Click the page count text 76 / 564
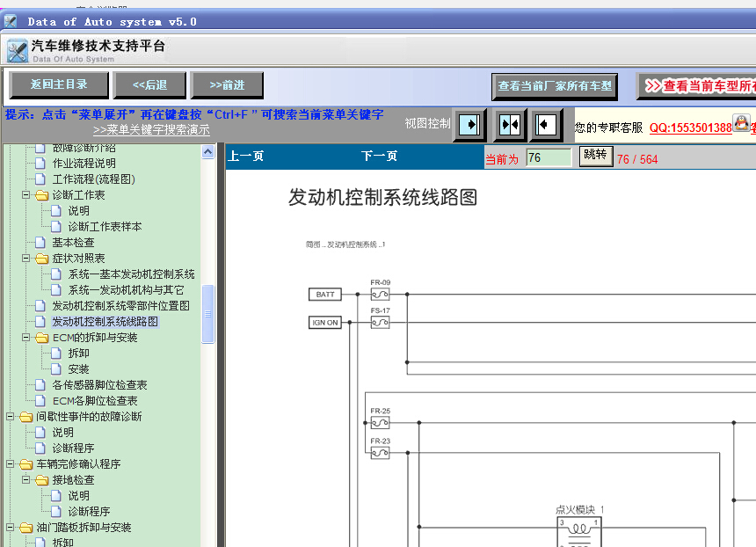 point(637,160)
